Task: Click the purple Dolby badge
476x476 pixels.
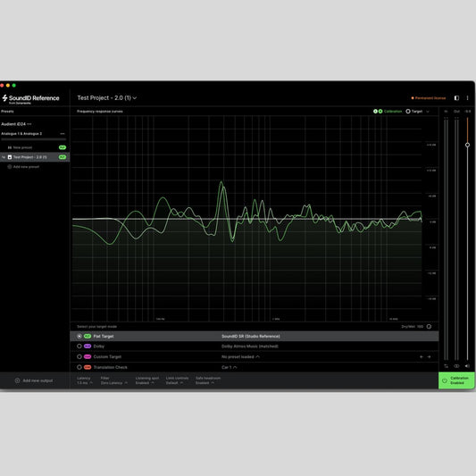Action: click(88, 347)
